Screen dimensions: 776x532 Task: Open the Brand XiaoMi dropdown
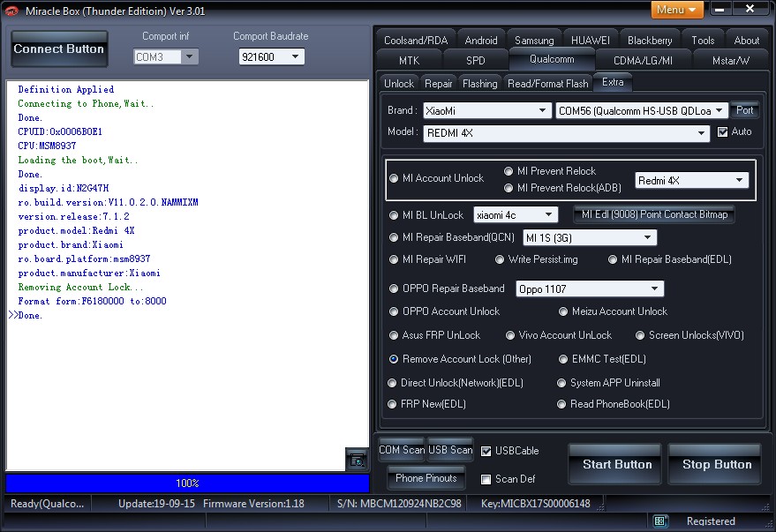pos(487,111)
